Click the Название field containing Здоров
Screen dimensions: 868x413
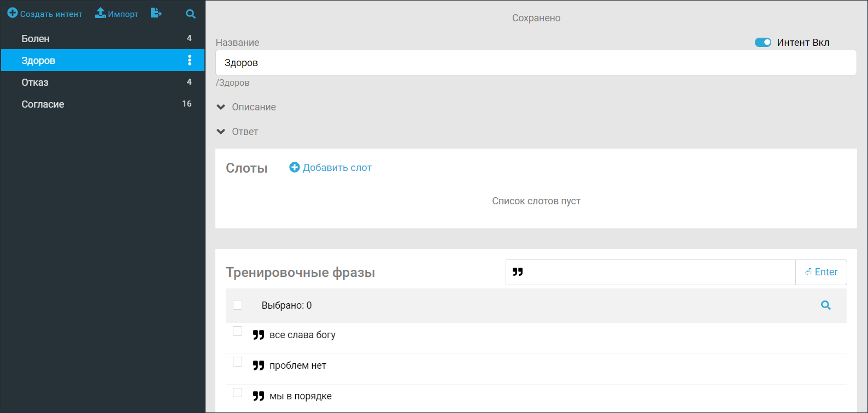(x=536, y=63)
